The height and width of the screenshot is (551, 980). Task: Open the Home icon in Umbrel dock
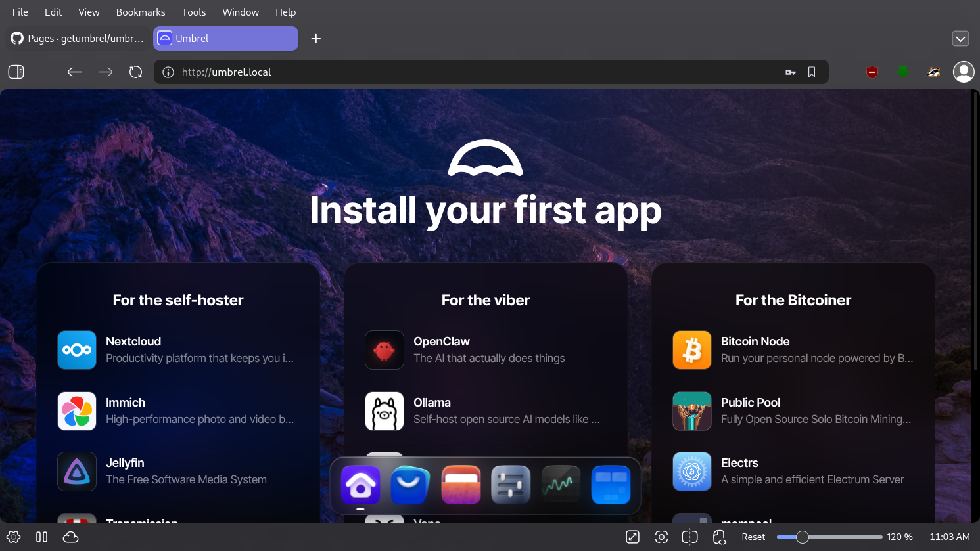click(x=360, y=485)
